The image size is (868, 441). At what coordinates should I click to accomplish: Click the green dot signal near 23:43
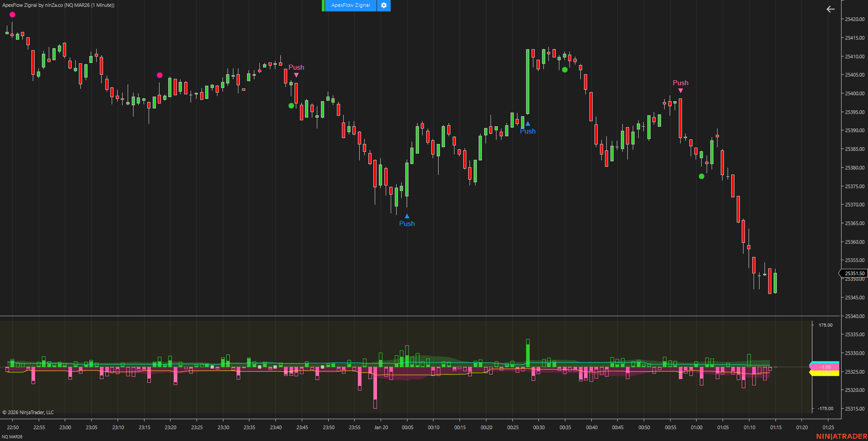tap(291, 106)
